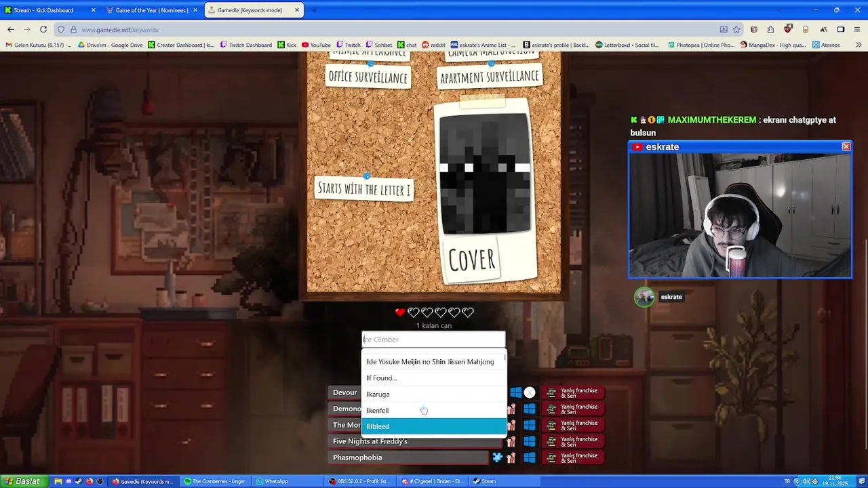Open the YouTube bookmark
Image resolution: width=868 pixels, height=488 pixels.
(x=316, y=45)
